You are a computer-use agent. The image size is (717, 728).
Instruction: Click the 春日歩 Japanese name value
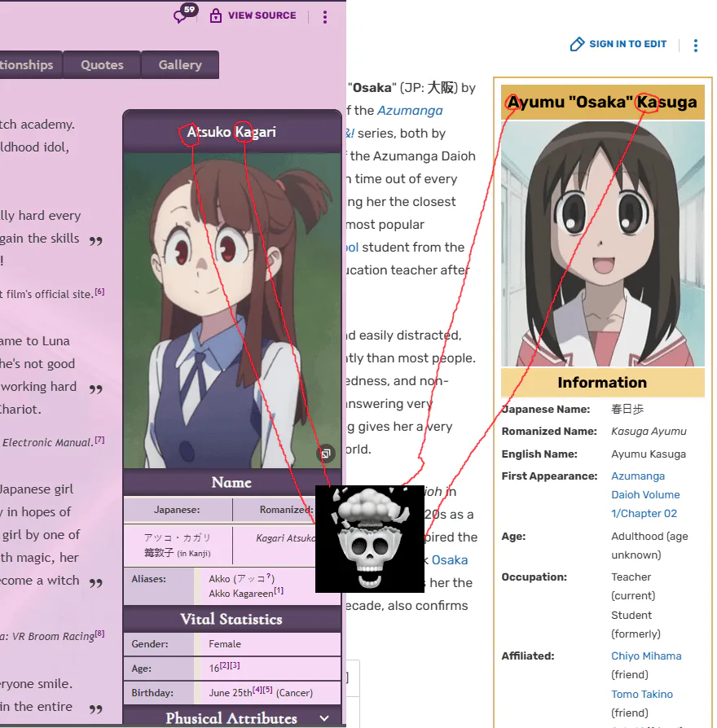[627, 409]
